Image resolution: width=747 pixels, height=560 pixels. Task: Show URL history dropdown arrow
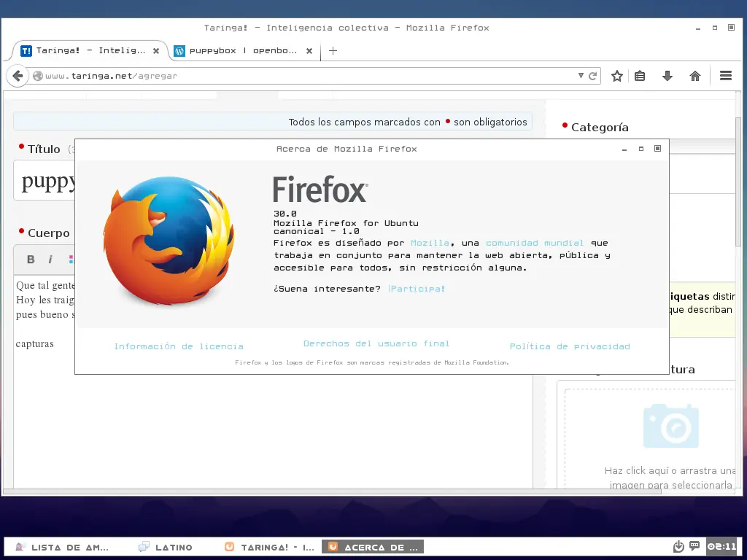(581, 76)
